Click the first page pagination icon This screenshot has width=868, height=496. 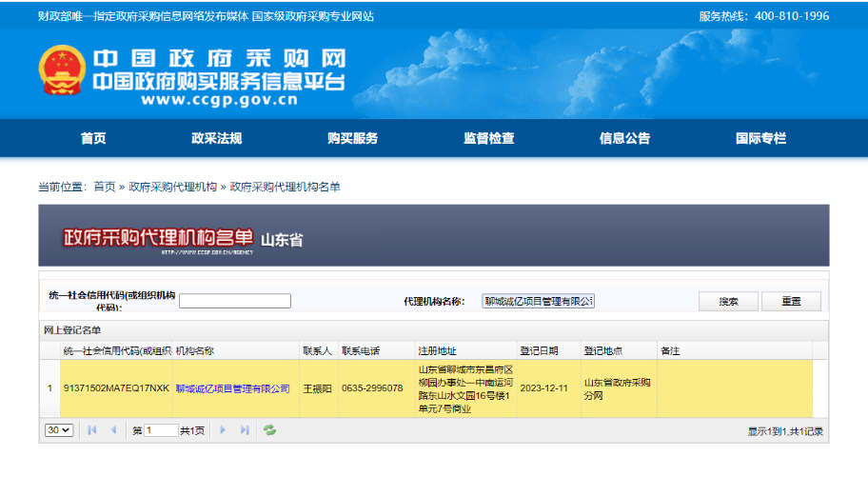92,430
